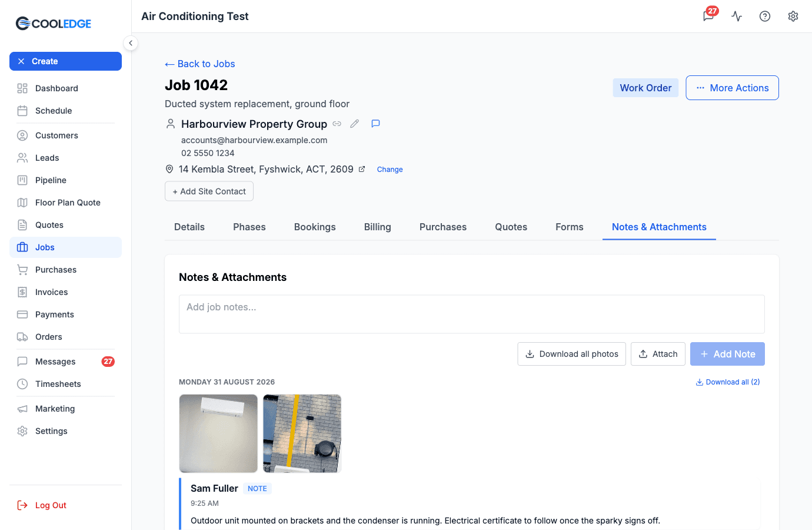
Task: Open Timesheets in the sidebar
Action: [x=65, y=384]
